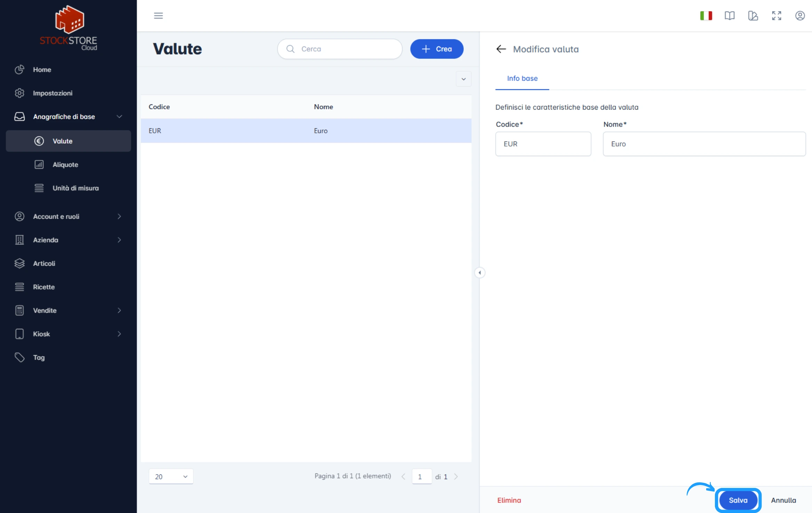Collapse Anagrafiche di base section
Screen dimensions: 812x513
point(68,117)
